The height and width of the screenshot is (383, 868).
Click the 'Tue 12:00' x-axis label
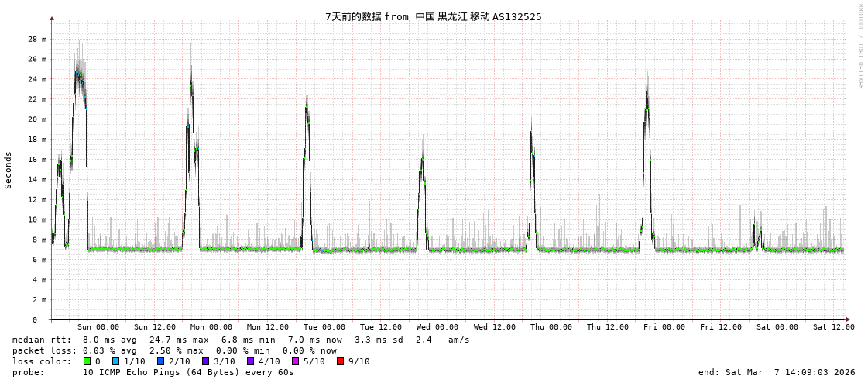381,327
